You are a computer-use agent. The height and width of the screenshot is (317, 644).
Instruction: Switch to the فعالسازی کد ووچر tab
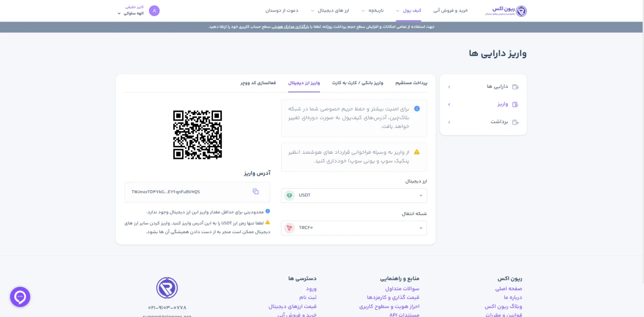pyautogui.click(x=258, y=83)
